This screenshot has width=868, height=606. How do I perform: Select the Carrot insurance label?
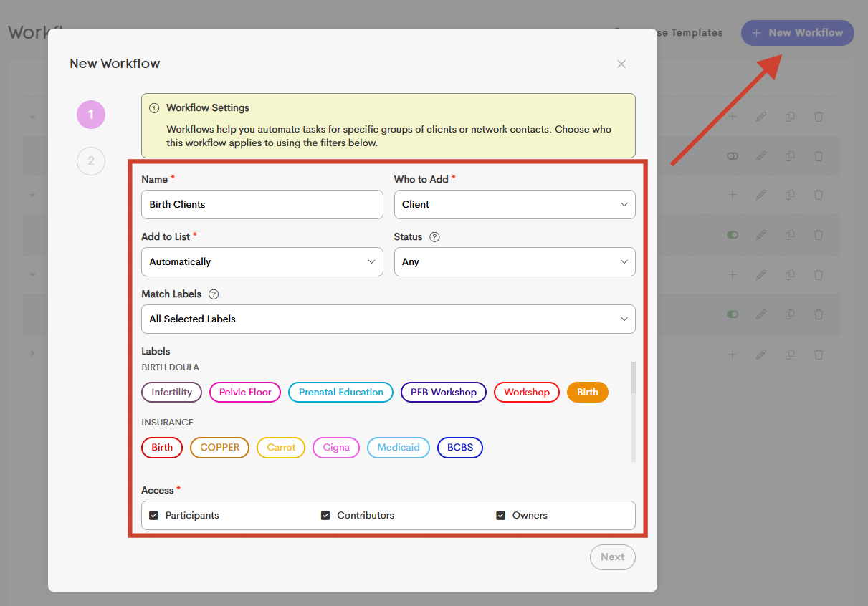(x=281, y=448)
